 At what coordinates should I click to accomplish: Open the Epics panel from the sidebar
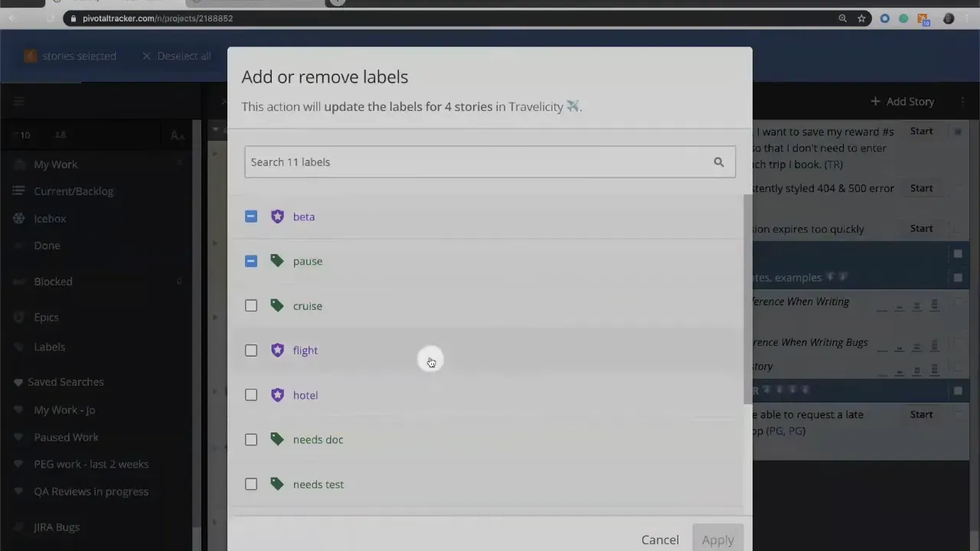tap(46, 317)
